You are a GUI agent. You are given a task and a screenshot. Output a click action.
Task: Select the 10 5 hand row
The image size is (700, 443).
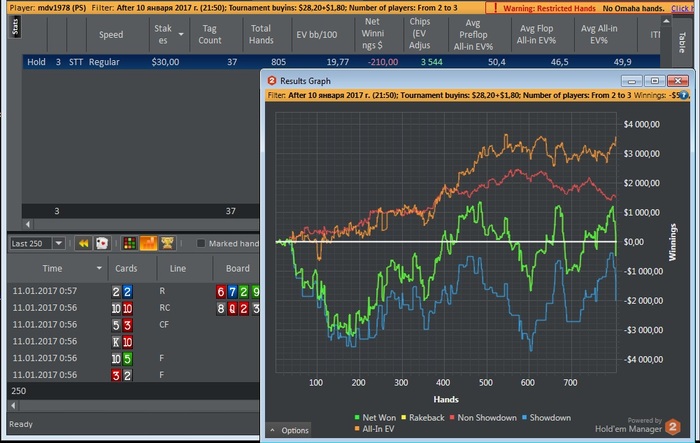[133, 358]
